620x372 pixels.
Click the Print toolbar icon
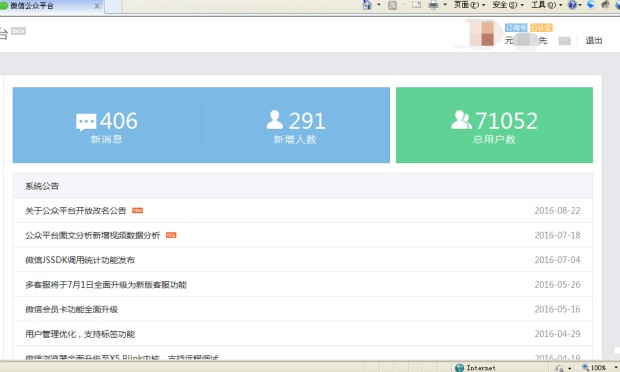[x=434, y=5]
